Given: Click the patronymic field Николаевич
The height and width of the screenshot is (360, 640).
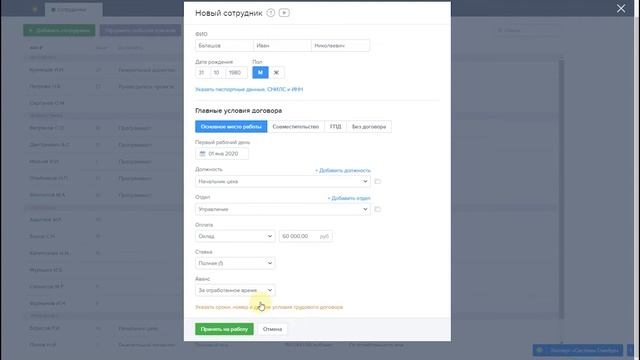Looking at the screenshot, I should point(340,46).
